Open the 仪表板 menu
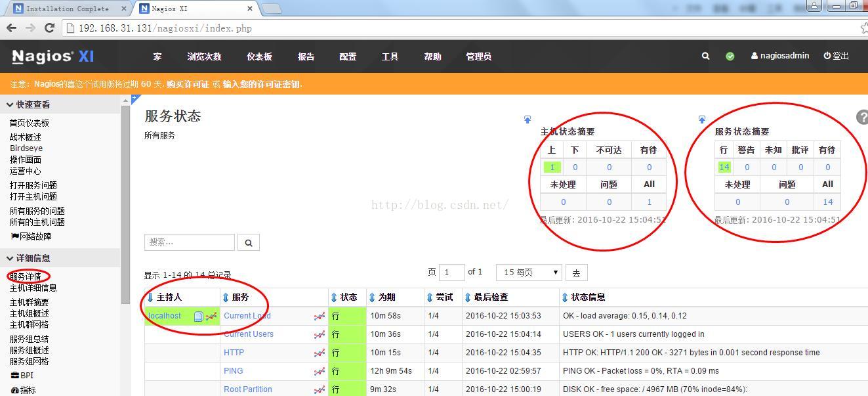The image size is (868, 396). tap(259, 56)
